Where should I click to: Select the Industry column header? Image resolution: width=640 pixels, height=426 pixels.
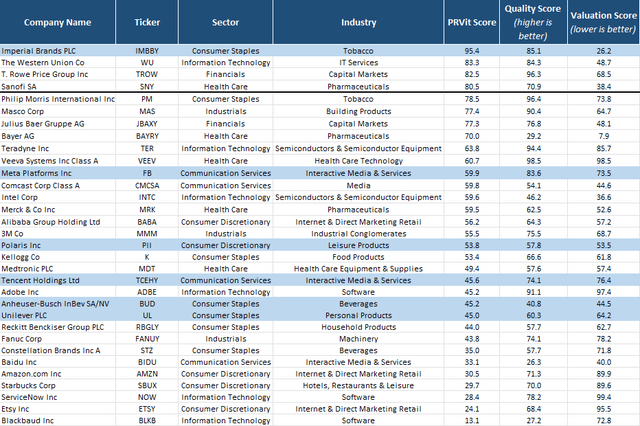pyautogui.click(x=358, y=22)
